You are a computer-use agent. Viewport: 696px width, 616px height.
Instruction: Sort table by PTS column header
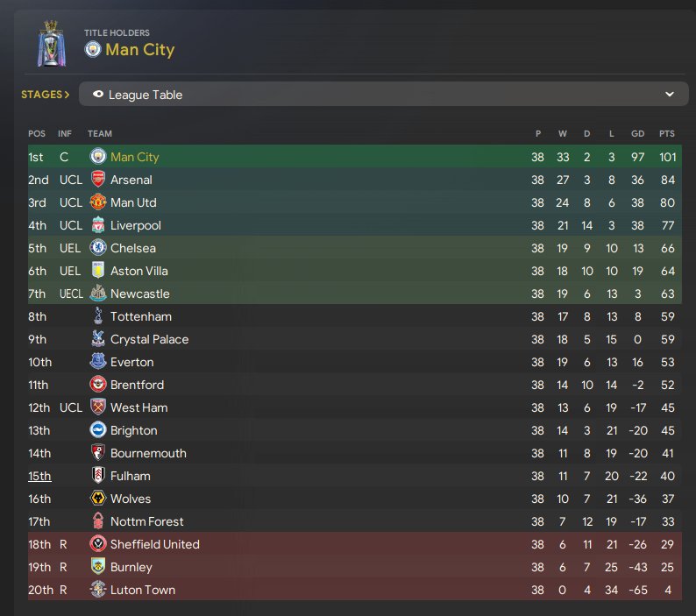(667, 134)
